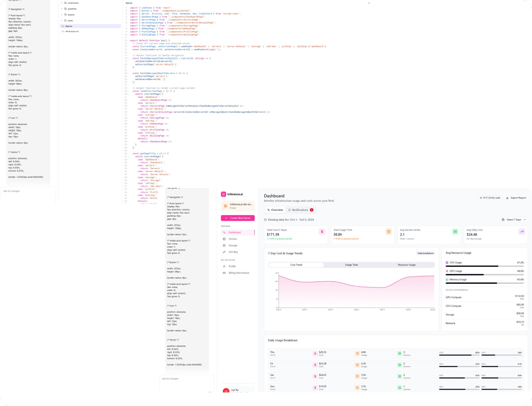Open SSH Key page in sidebar
This screenshot has height=406, width=532.
tap(233, 252)
